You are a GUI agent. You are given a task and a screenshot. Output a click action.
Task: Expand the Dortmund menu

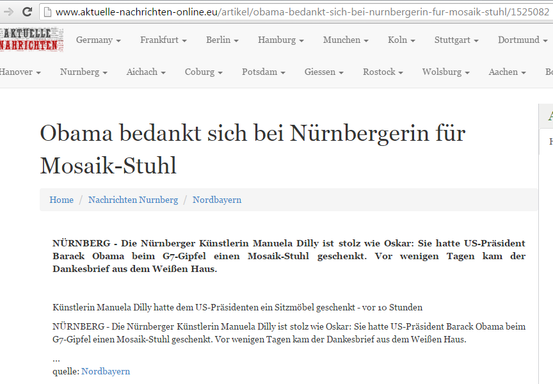coord(522,40)
